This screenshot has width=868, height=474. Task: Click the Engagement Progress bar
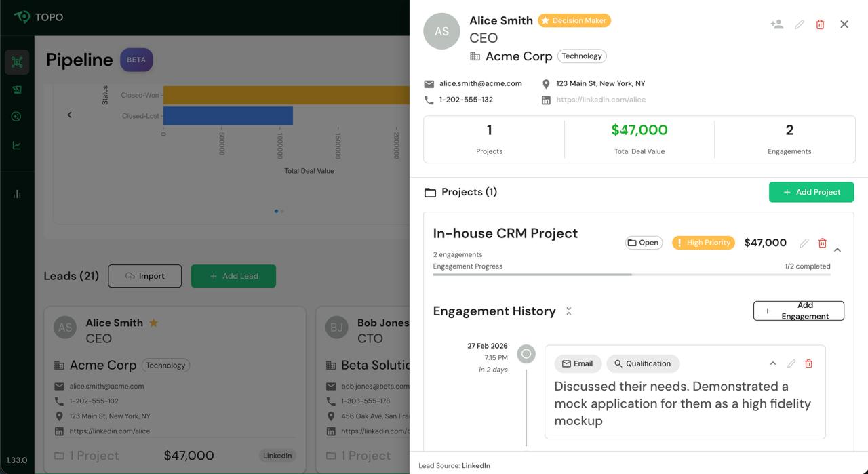[x=632, y=274]
